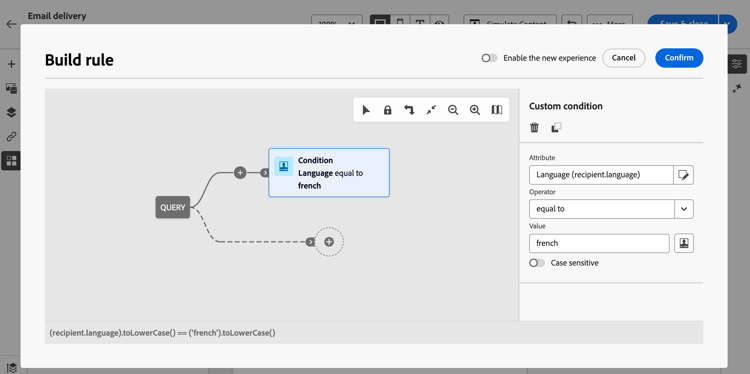Open the grid blocks icon in left sidebar
The width and height of the screenshot is (750, 374).
pos(11,160)
